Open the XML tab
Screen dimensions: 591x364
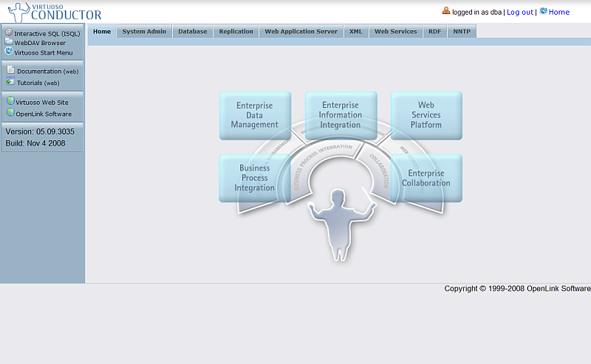355,31
